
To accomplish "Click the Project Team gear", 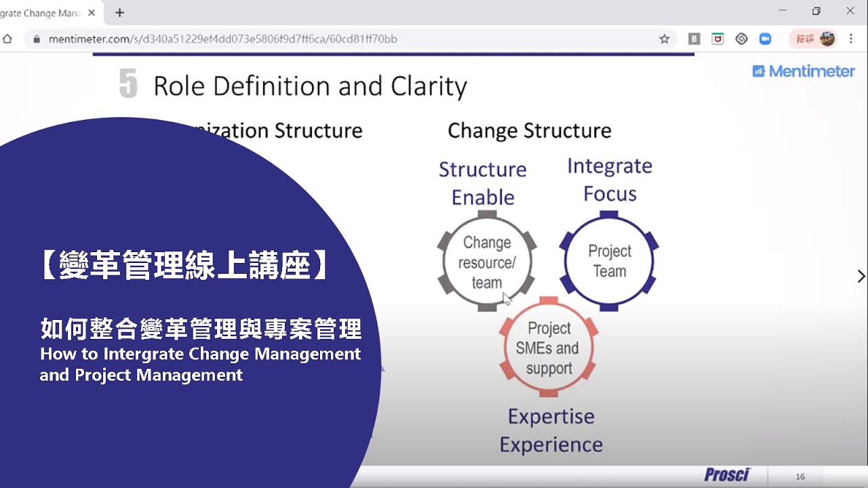I will [609, 261].
